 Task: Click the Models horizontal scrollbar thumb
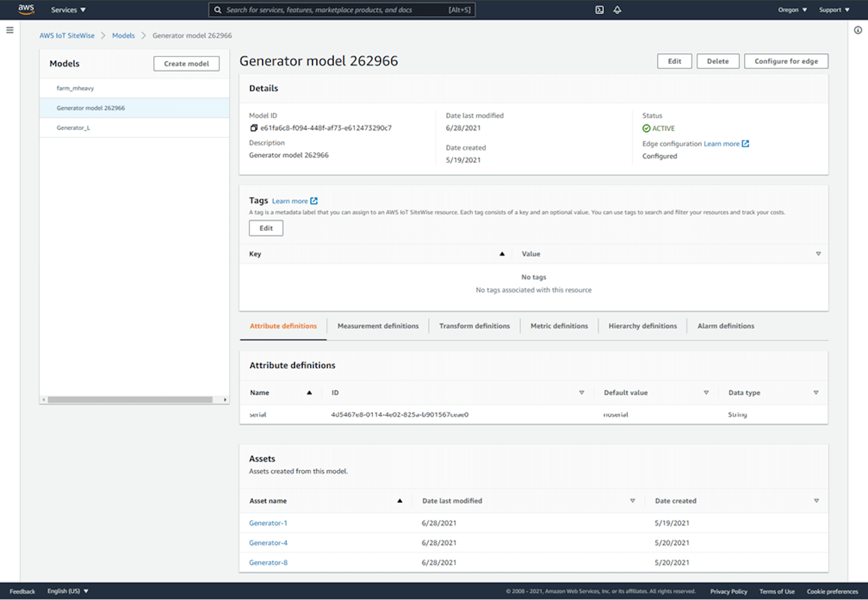coord(130,400)
